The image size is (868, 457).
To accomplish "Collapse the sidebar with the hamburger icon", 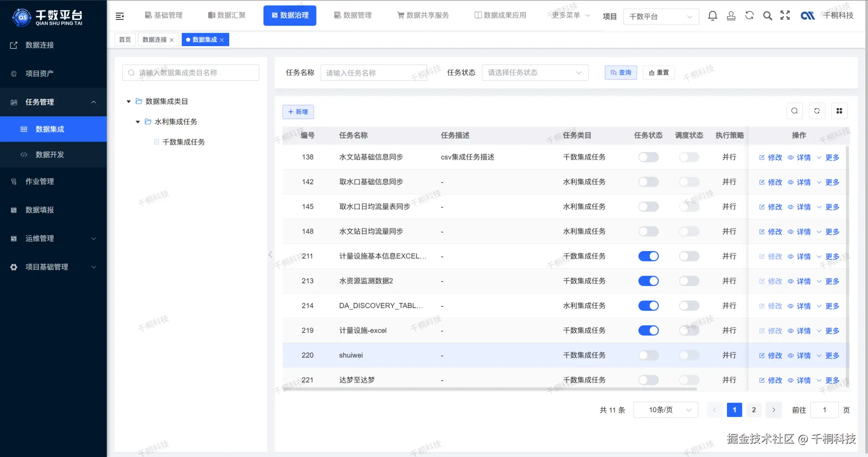I will (119, 15).
